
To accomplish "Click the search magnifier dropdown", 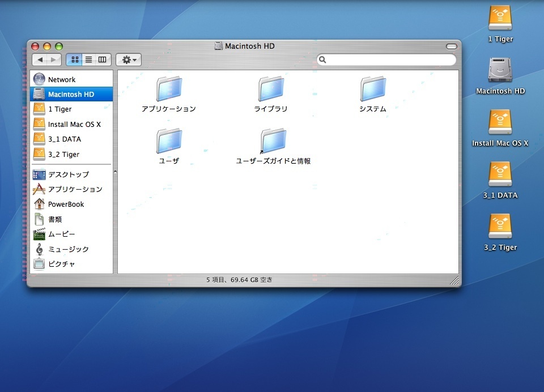I will tap(323, 60).
